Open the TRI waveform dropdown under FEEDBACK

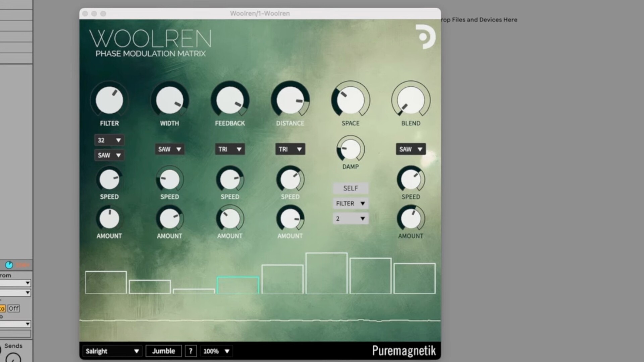[230, 149]
